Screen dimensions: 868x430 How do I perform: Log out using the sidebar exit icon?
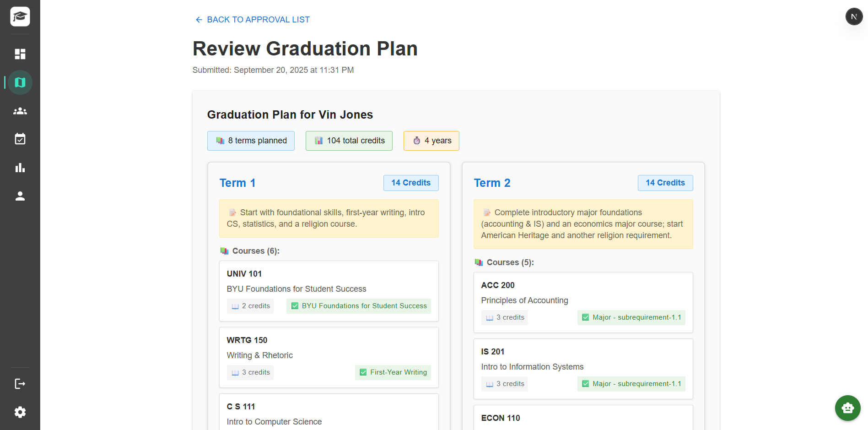tap(20, 384)
